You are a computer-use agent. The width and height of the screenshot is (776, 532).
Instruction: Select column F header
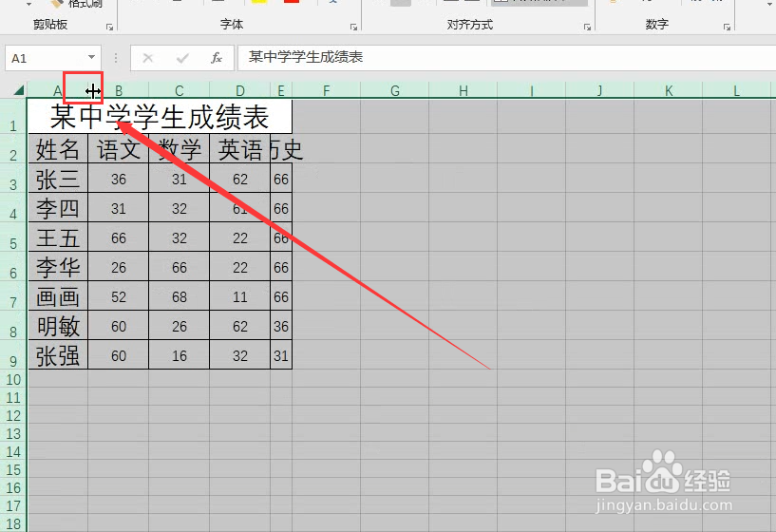pos(326,90)
